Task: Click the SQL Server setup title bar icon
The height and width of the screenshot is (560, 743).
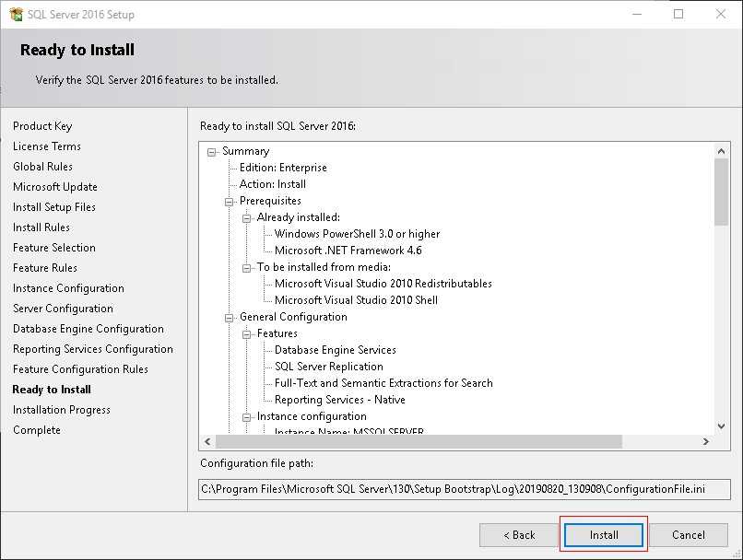Action: pos(16,14)
